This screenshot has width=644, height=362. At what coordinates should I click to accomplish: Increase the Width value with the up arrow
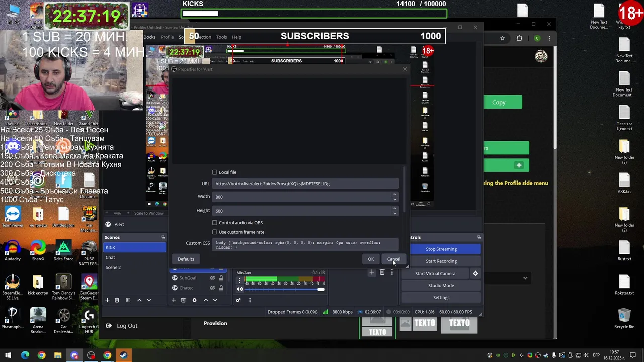395,194
